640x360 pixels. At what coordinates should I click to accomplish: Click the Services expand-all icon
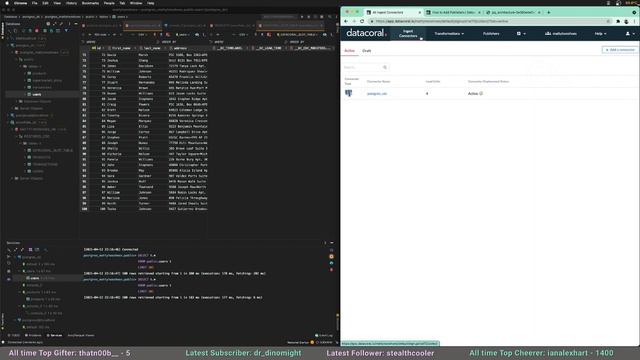point(16,249)
